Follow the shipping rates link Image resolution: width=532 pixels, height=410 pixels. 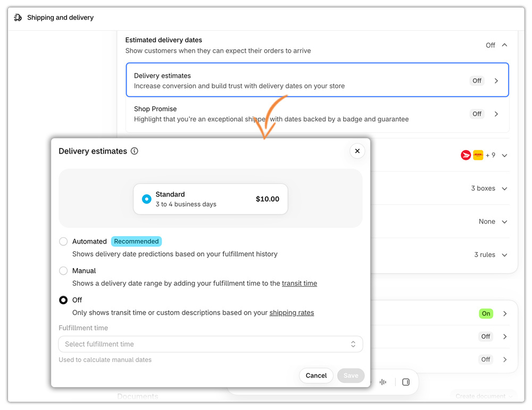[292, 313]
